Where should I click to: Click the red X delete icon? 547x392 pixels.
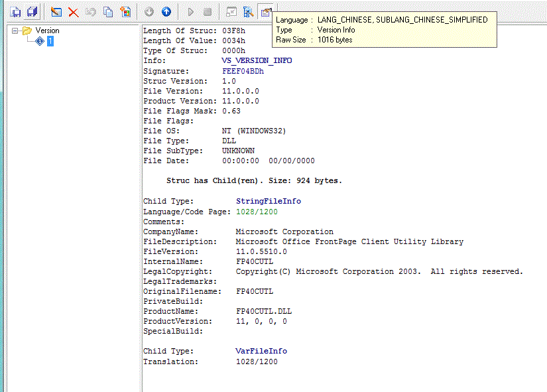[73, 13]
